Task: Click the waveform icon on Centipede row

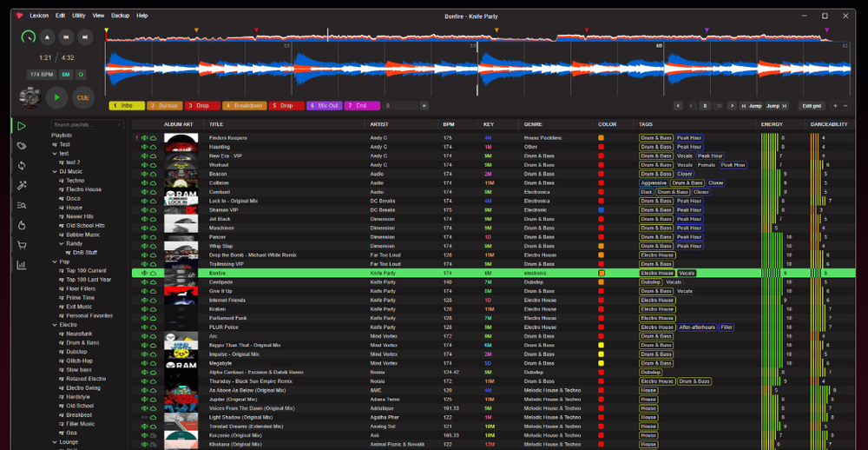Action: pos(145,282)
